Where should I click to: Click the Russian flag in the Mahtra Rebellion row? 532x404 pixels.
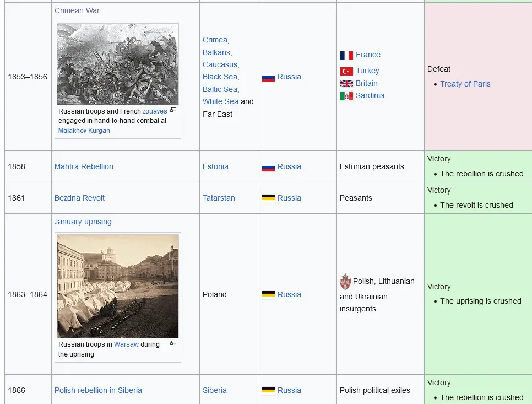point(268,167)
